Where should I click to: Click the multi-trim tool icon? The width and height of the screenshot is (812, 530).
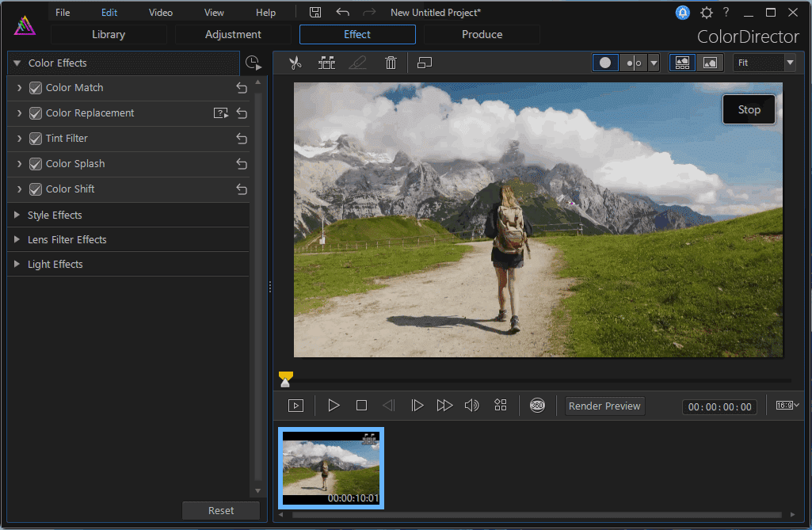click(326, 63)
